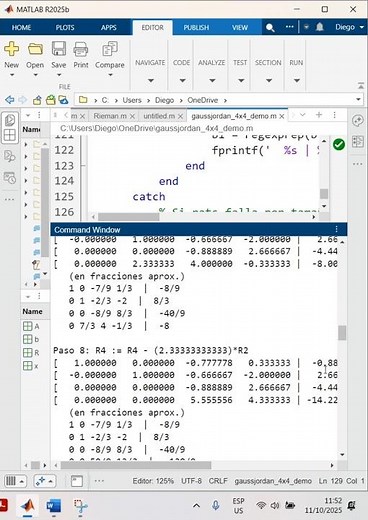Switch to the VIEW tab
368x520 pixels.
pyautogui.click(x=240, y=28)
